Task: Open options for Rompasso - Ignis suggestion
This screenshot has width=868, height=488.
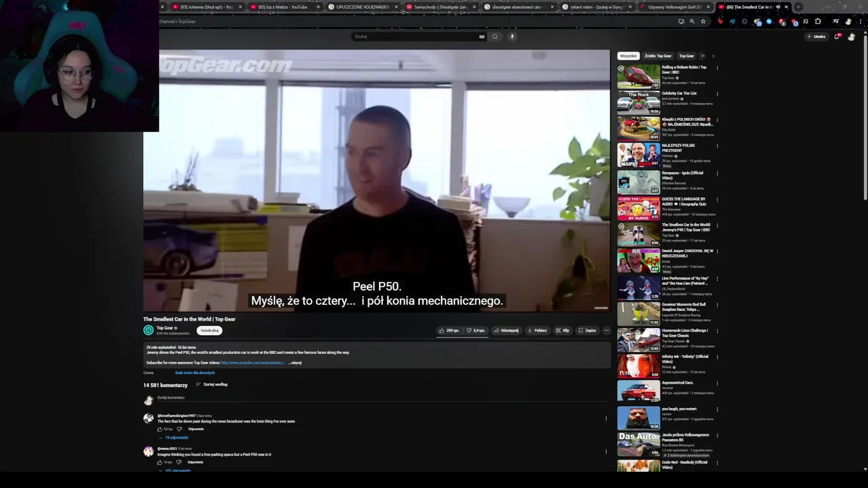Action: [x=717, y=173]
